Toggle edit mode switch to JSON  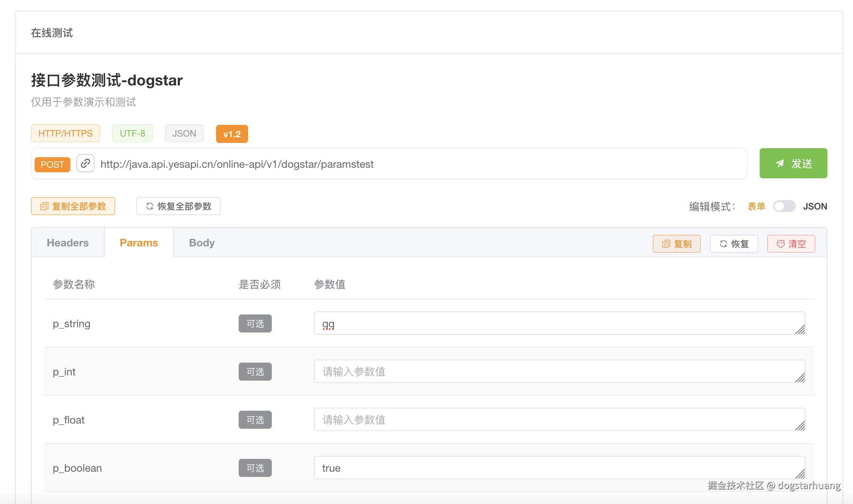pyautogui.click(x=784, y=206)
